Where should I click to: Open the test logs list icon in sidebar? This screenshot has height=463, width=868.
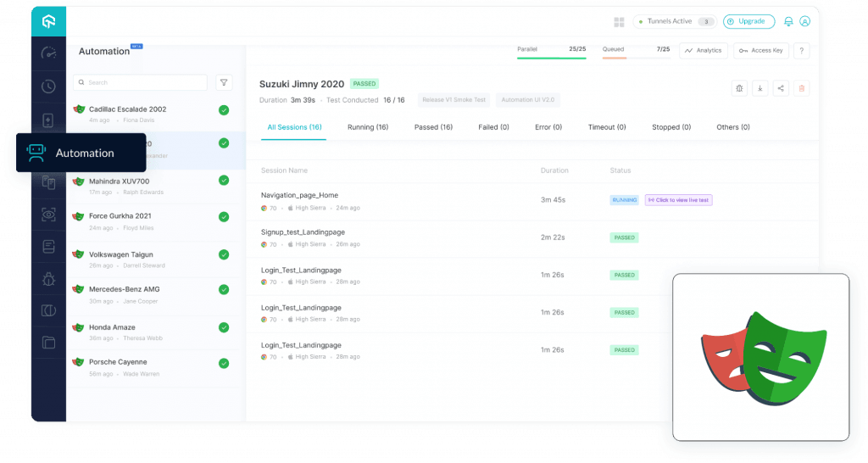pos(48,247)
